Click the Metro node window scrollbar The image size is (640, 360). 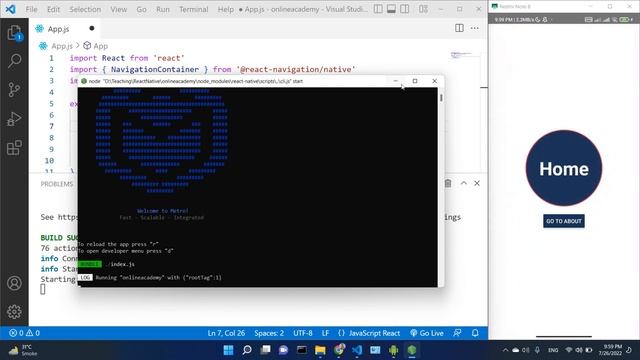coord(441,98)
